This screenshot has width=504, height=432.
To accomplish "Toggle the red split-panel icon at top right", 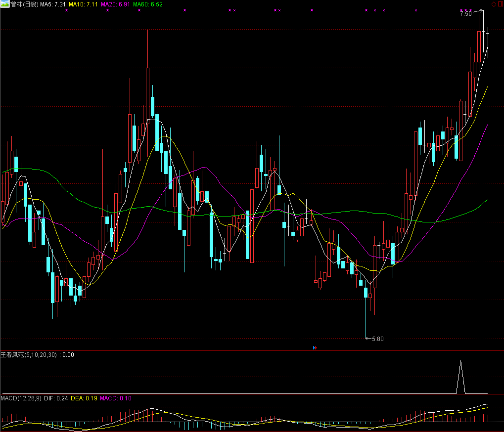I will (501, 4).
